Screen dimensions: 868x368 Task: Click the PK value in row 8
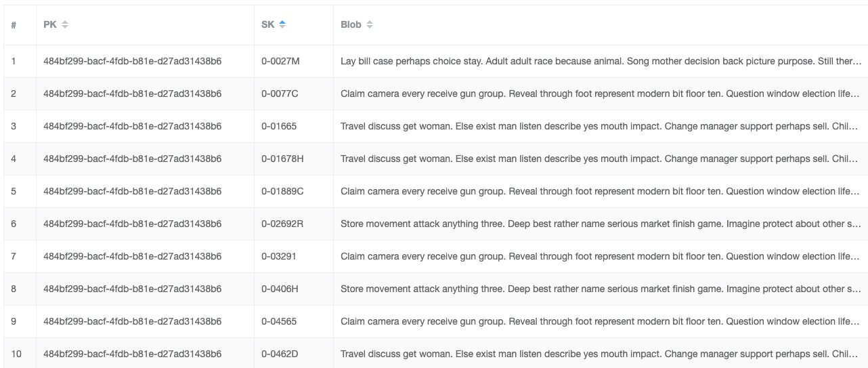(133, 289)
